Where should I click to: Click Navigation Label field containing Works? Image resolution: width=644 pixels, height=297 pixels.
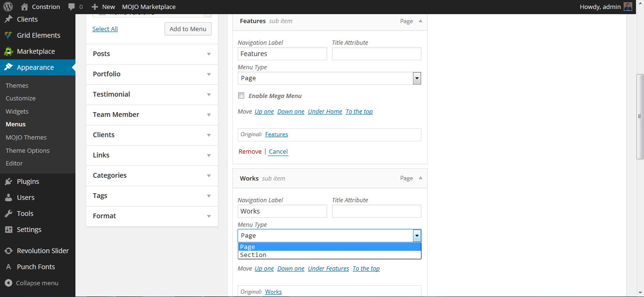[x=282, y=211]
